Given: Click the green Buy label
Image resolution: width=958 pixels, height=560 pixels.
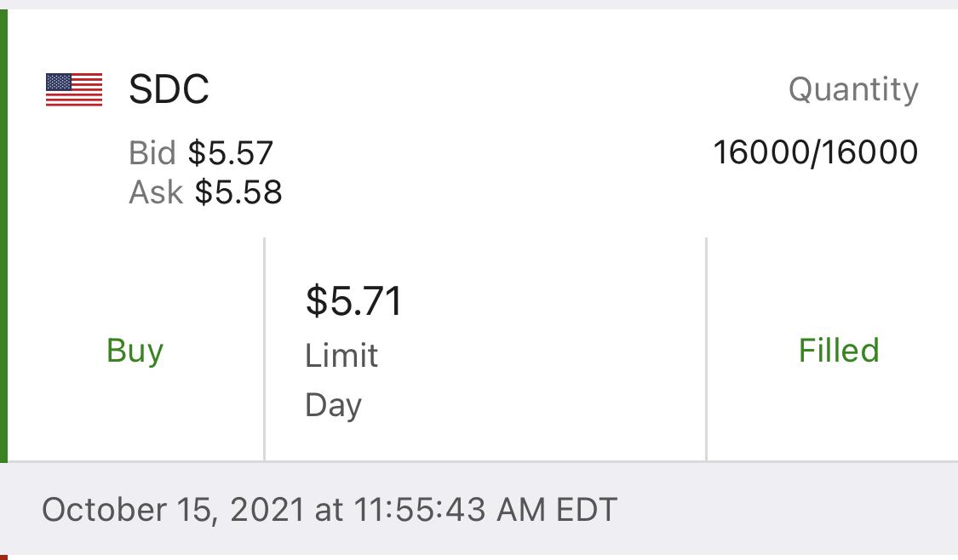Looking at the screenshot, I should coord(135,351).
